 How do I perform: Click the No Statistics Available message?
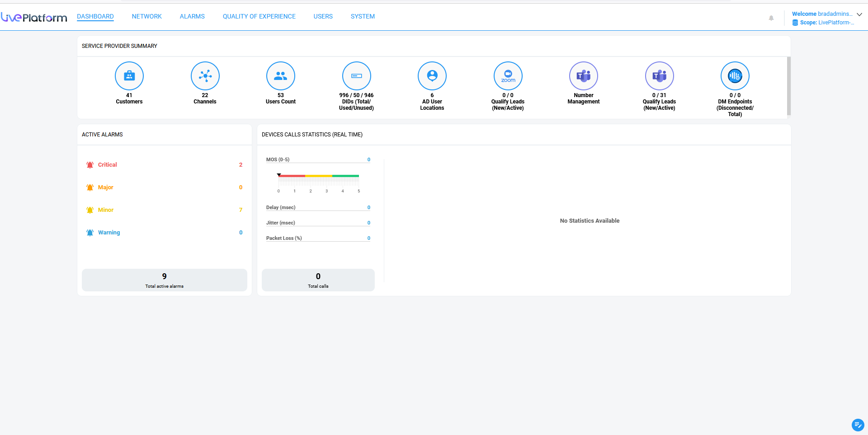pos(590,221)
